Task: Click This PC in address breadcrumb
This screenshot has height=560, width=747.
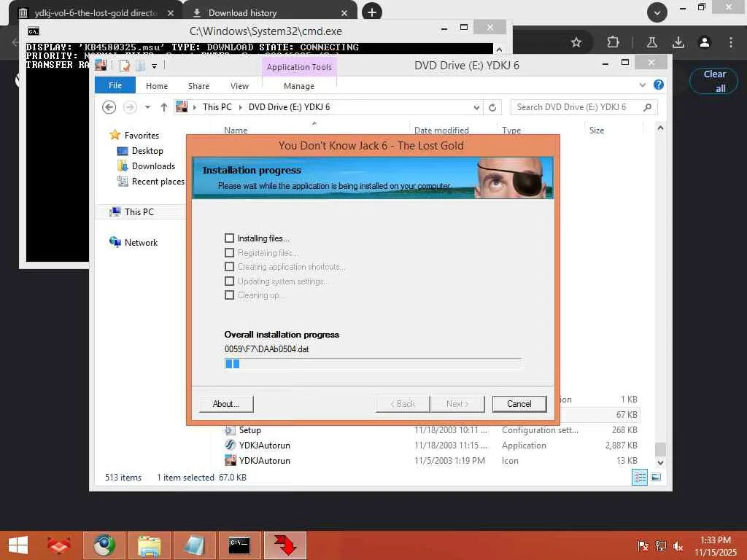Action: pyautogui.click(x=217, y=107)
